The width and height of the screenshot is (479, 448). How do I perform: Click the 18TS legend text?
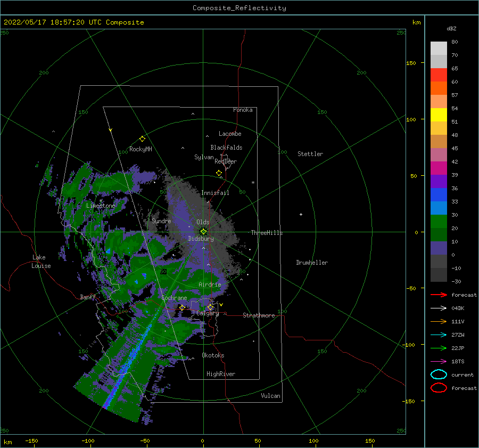(458, 362)
